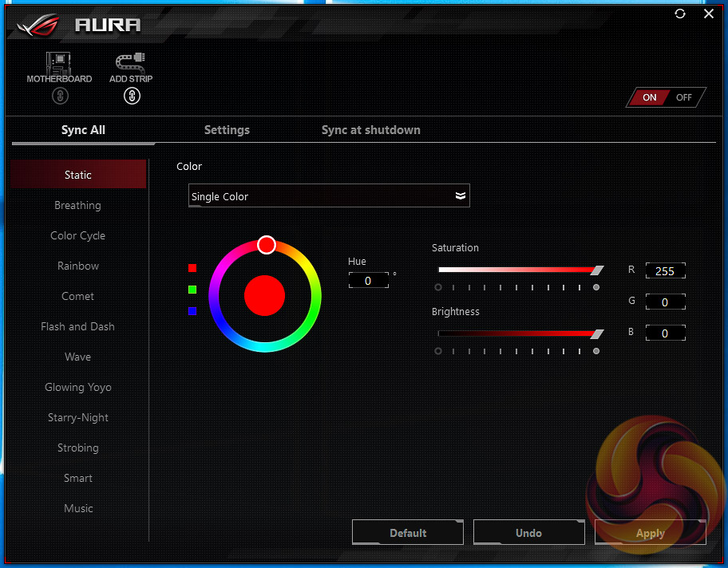Click the blue color swatch
This screenshot has height=568, width=728.
192,311
